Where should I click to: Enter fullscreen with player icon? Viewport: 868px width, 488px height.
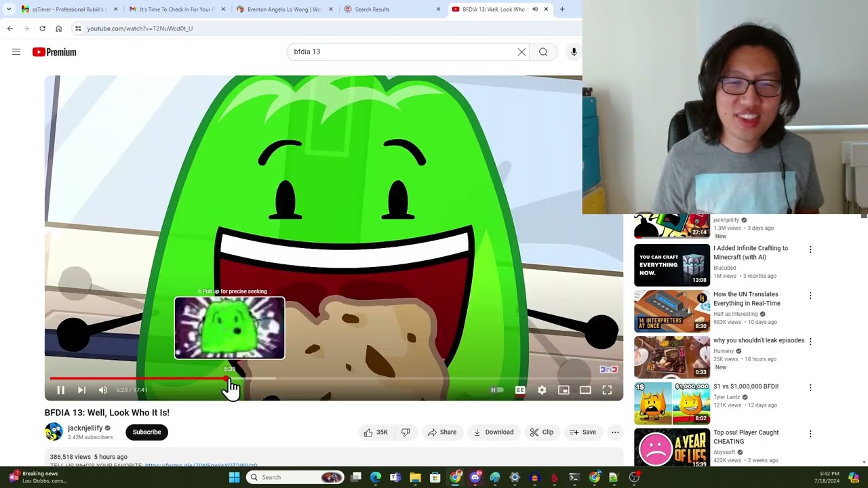click(607, 390)
